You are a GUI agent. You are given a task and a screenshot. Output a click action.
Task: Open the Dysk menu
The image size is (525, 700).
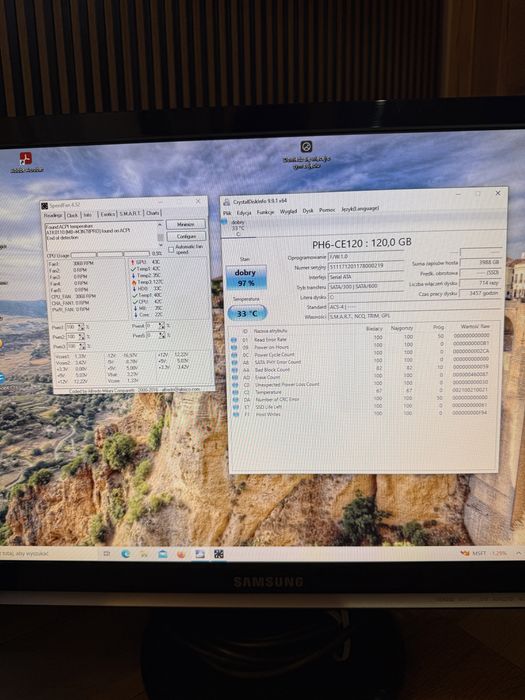pyautogui.click(x=308, y=211)
